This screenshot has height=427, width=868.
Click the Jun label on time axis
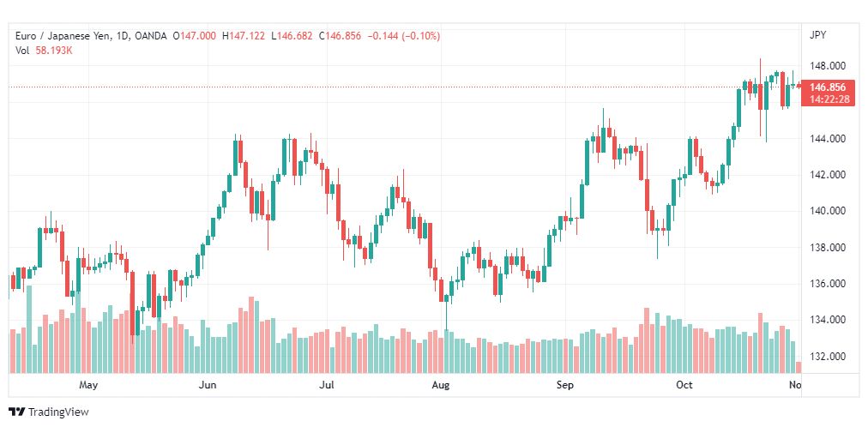click(208, 384)
